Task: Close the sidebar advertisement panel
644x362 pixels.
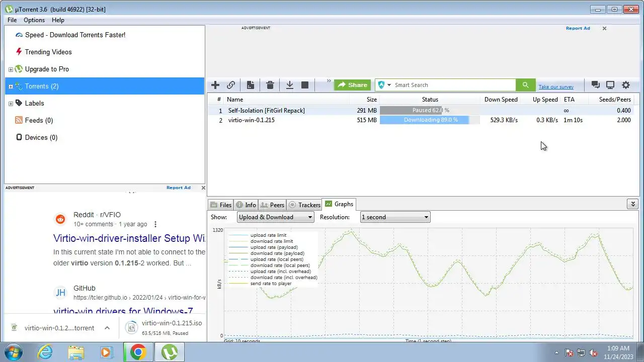Action: pyautogui.click(x=203, y=188)
